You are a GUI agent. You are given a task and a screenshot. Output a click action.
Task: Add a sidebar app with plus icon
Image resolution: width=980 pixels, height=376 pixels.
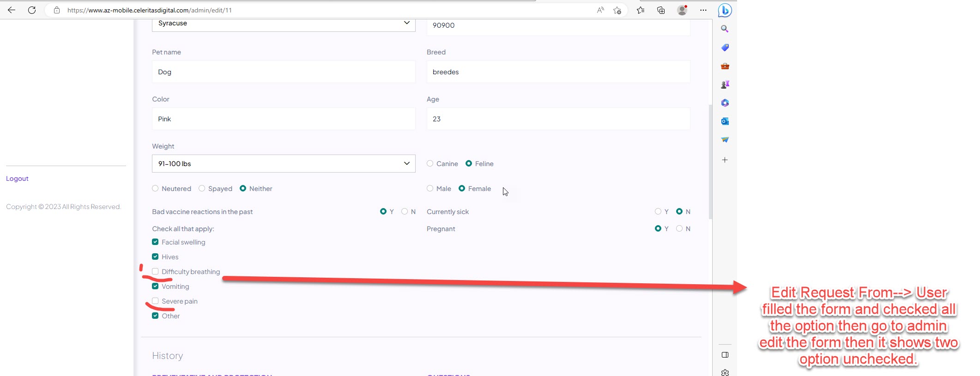point(725,160)
